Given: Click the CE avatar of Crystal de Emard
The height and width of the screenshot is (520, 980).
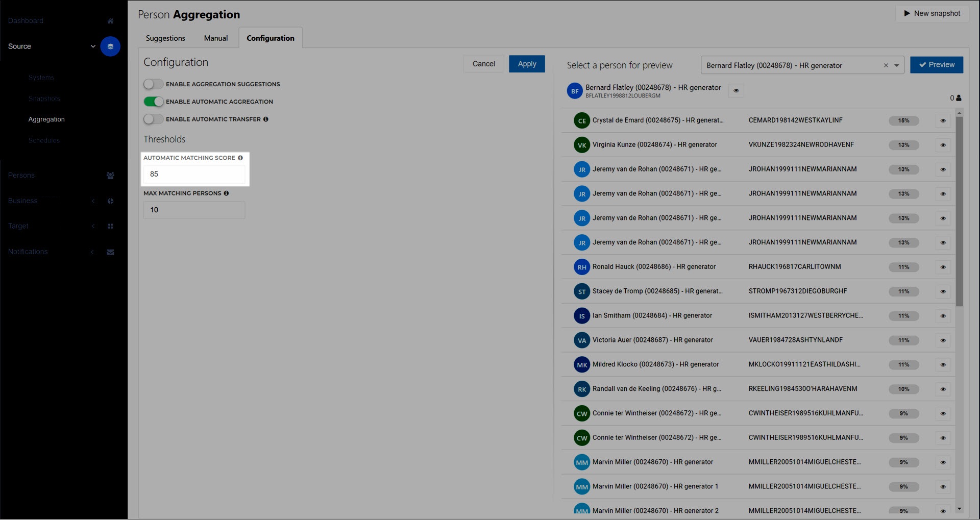Looking at the screenshot, I should tap(582, 121).
